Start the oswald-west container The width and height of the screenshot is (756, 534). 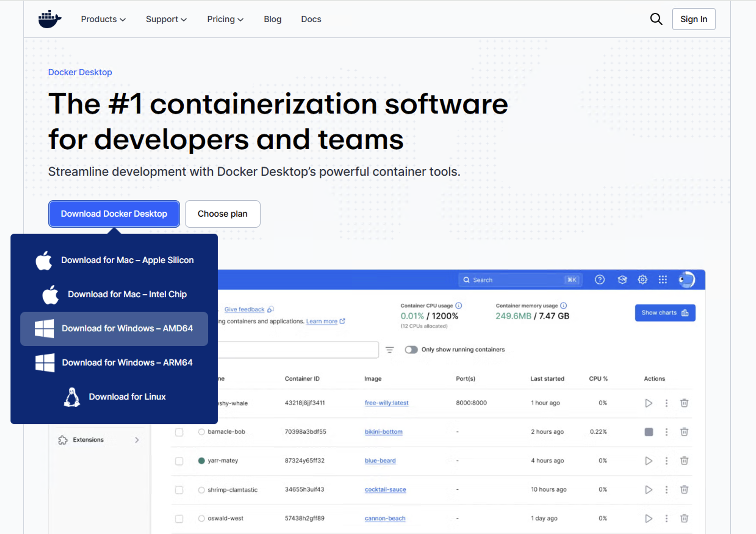click(x=648, y=518)
